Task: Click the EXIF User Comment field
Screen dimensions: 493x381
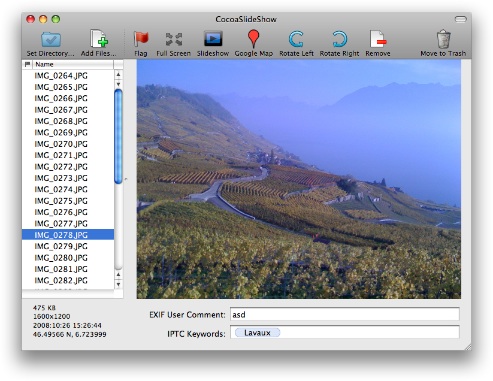Action: 345,314
